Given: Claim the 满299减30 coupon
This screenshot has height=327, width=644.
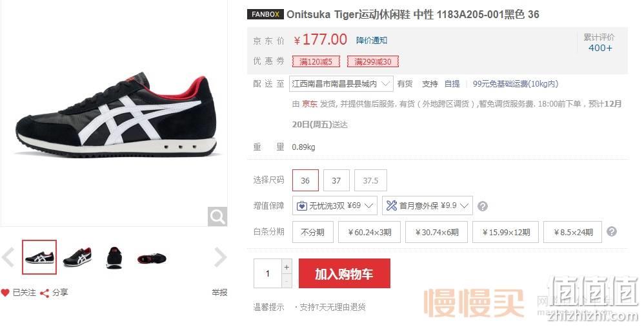Looking at the screenshot, I should (373, 61).
